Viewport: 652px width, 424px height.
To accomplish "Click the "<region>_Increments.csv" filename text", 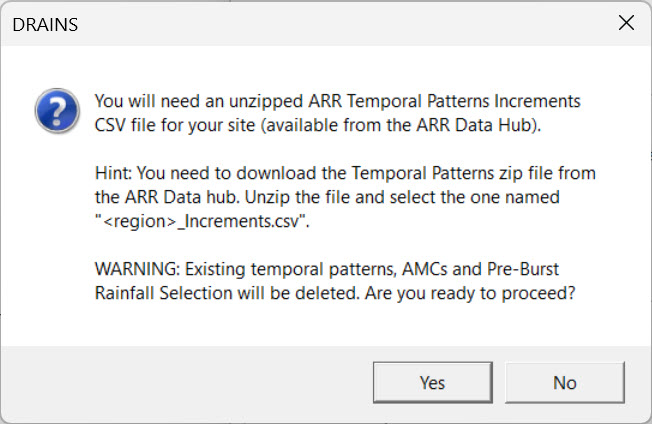I will tap(202, 221).
